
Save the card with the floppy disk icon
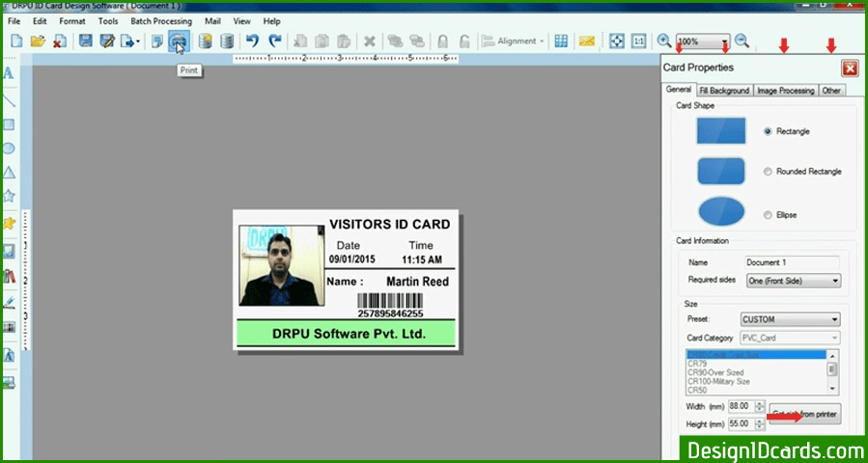coord(85,41)
